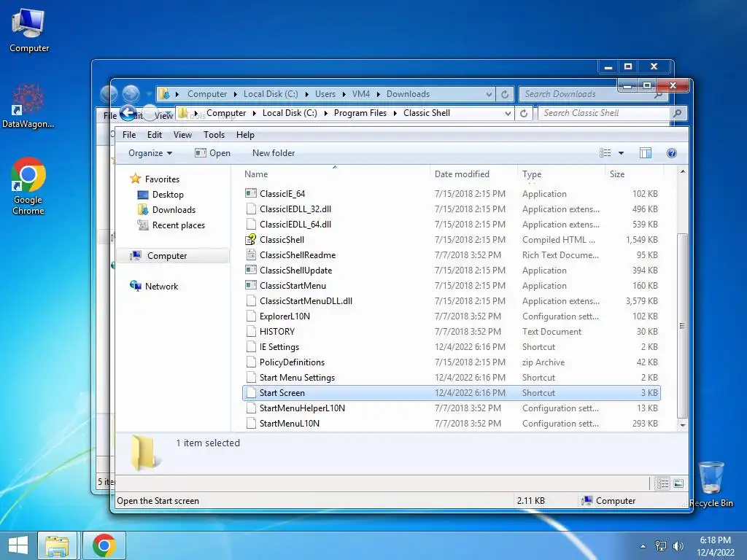The width and height of the screenshot is (747, 560).
Task: Open the network tray icon
Action: (x=661, y=545)
